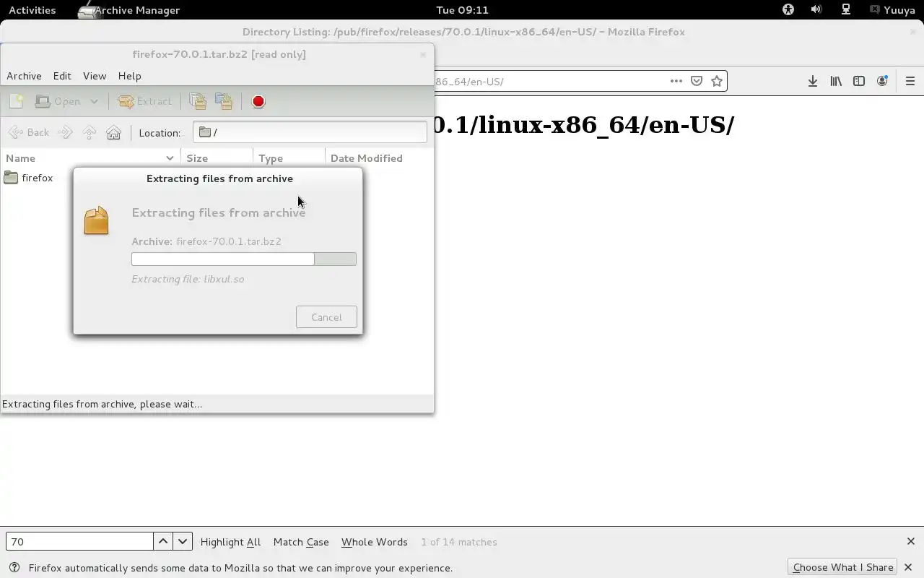Click the Add files to archive icon

[x=198, y=101]
